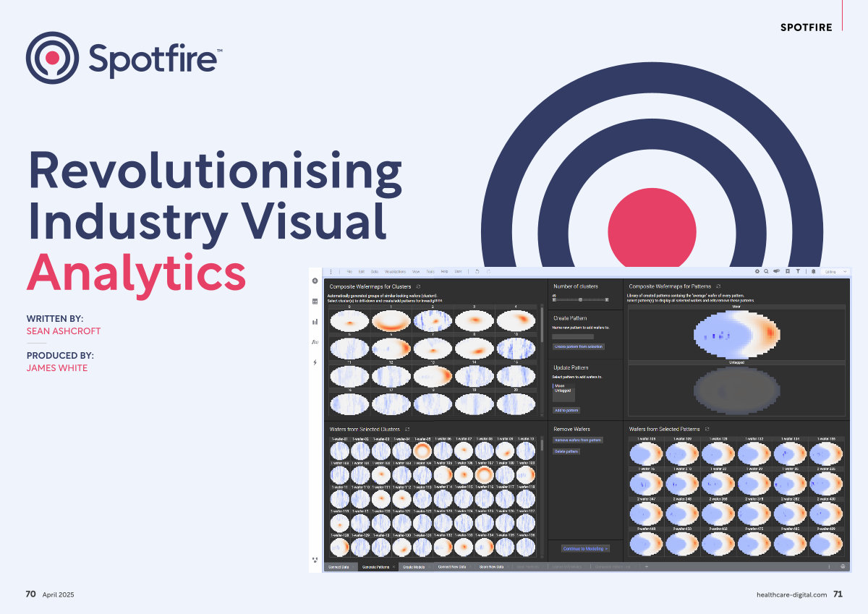Open the Edit menu
This screenshot has width=868, height=614.
[x=362, y=271]
